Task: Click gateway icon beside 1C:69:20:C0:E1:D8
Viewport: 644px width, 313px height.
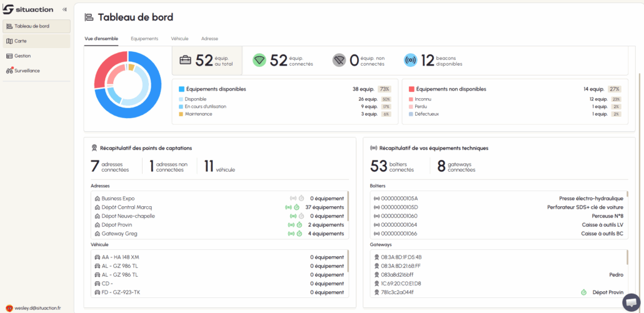Action: [376, 284]
